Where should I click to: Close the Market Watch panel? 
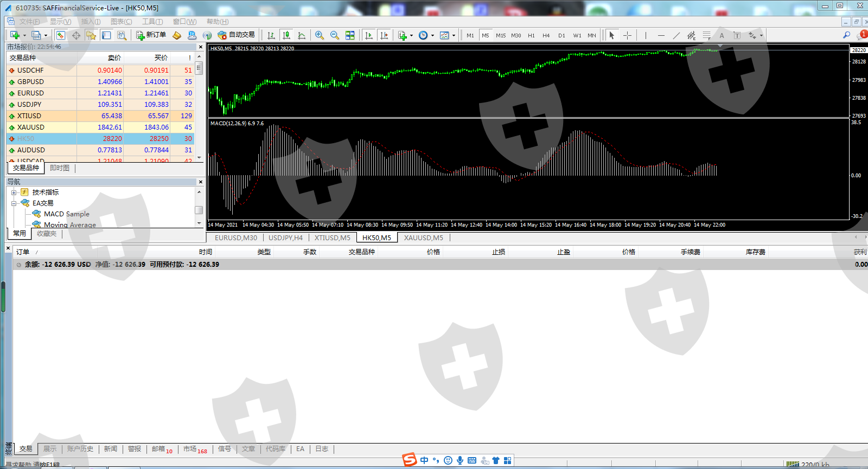pos(200,47)
